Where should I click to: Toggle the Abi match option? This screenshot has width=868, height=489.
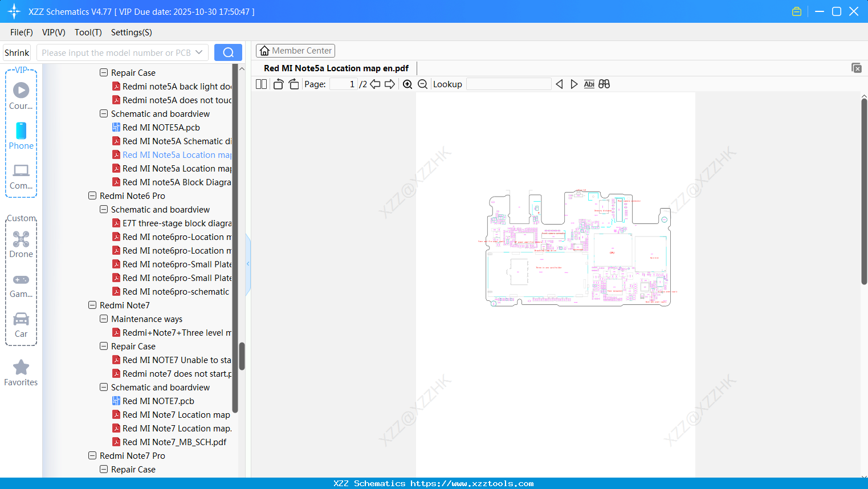click(589, 84)
